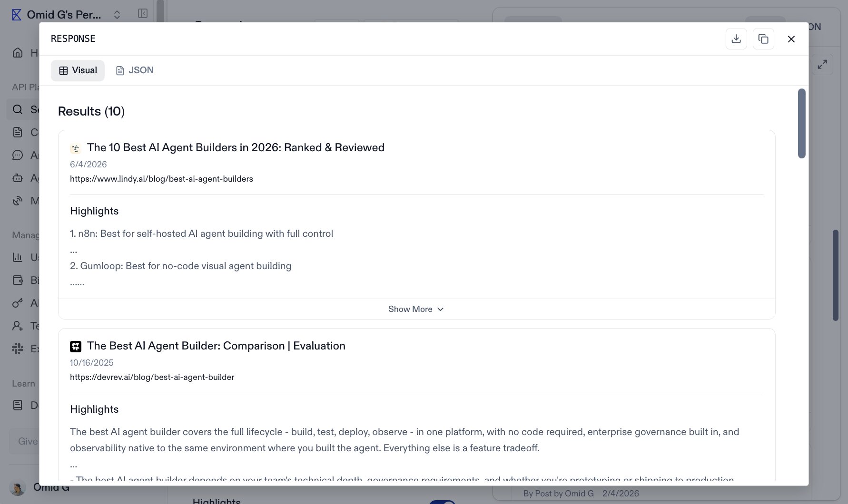
Task: Click the highlight '1. n8n: Best for self-hosted AI agent building'
Action: click(x=201, y=233)
